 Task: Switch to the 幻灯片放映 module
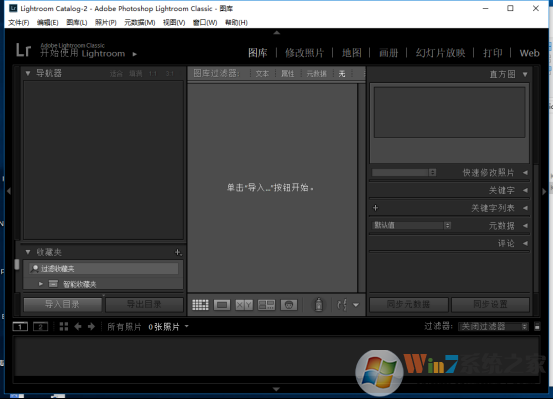[x=440, y=53]
